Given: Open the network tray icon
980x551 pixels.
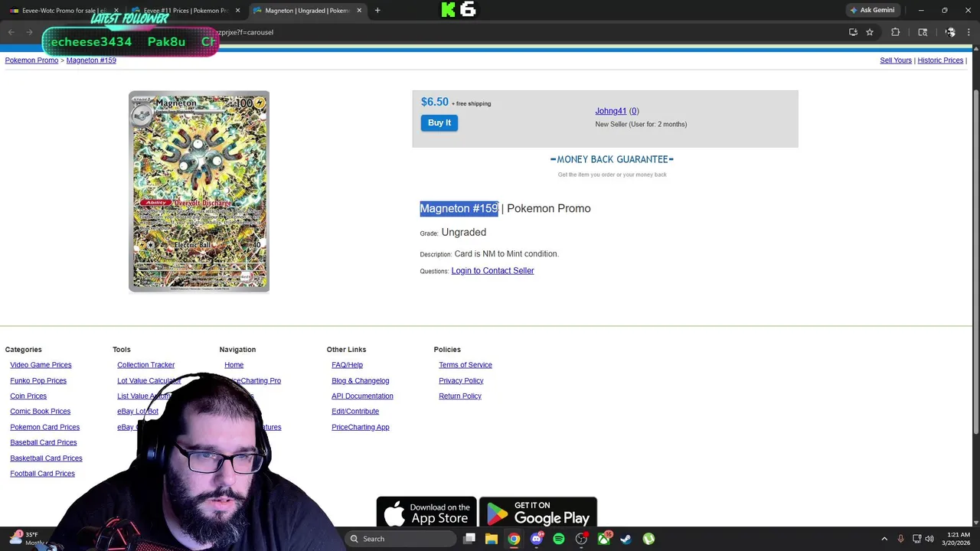Looking at the screenshot, I should [x=916, y=539].
